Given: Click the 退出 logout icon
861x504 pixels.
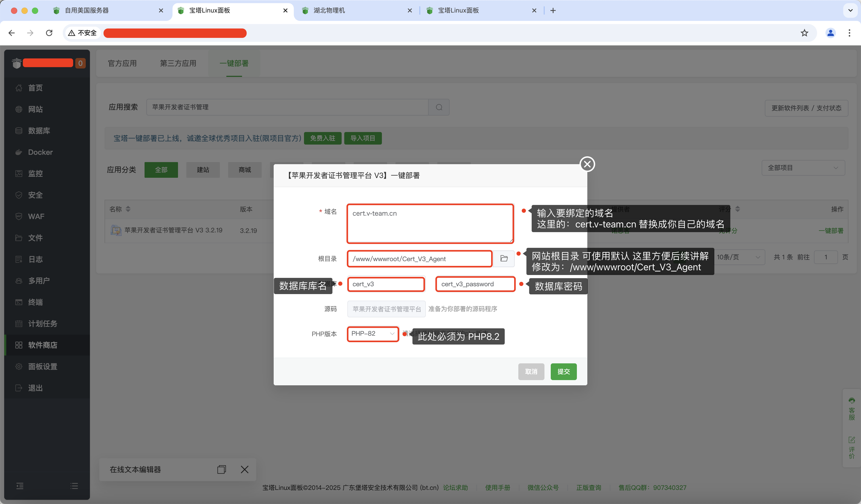Looking at the screenshot, I should (19, 388).
